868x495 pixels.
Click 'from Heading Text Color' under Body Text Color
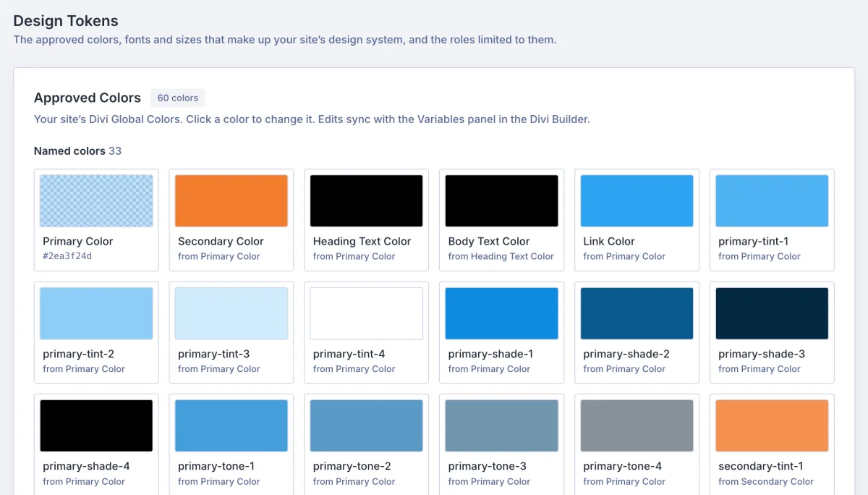tap(501, 256)
